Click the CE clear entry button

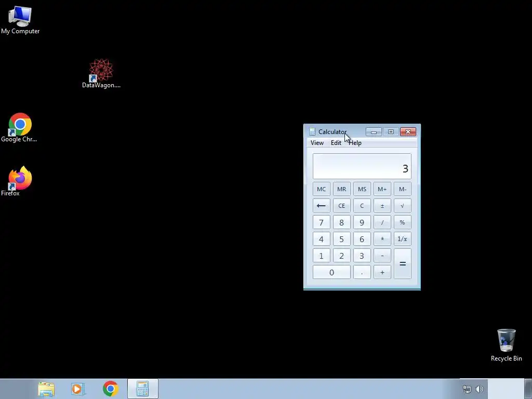(x=342, y=206)
